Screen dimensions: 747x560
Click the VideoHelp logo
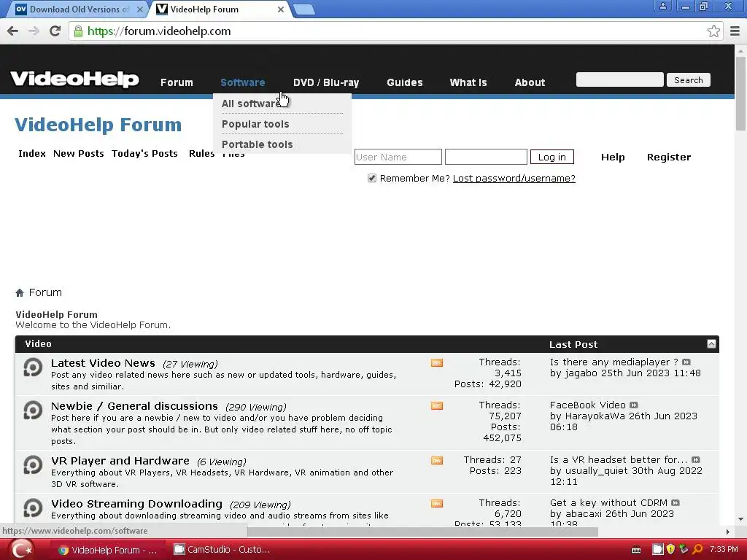click(x=75, y=79)
